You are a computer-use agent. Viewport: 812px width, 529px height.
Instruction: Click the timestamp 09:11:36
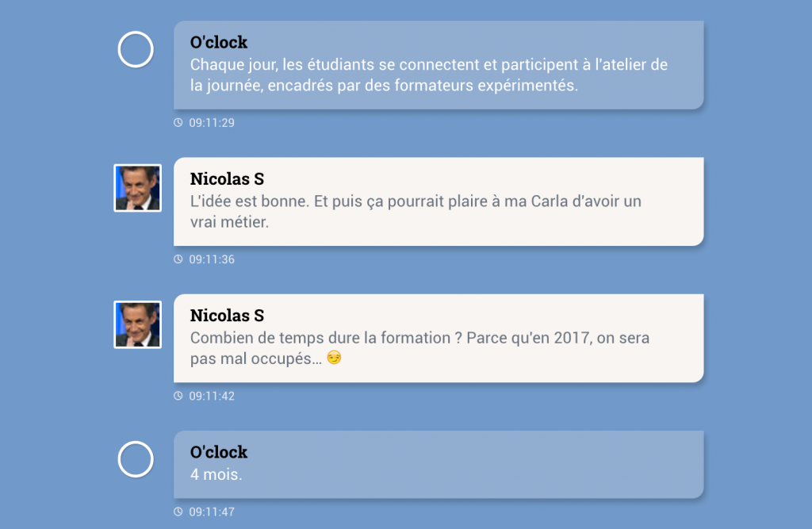[x=212, y=259]
